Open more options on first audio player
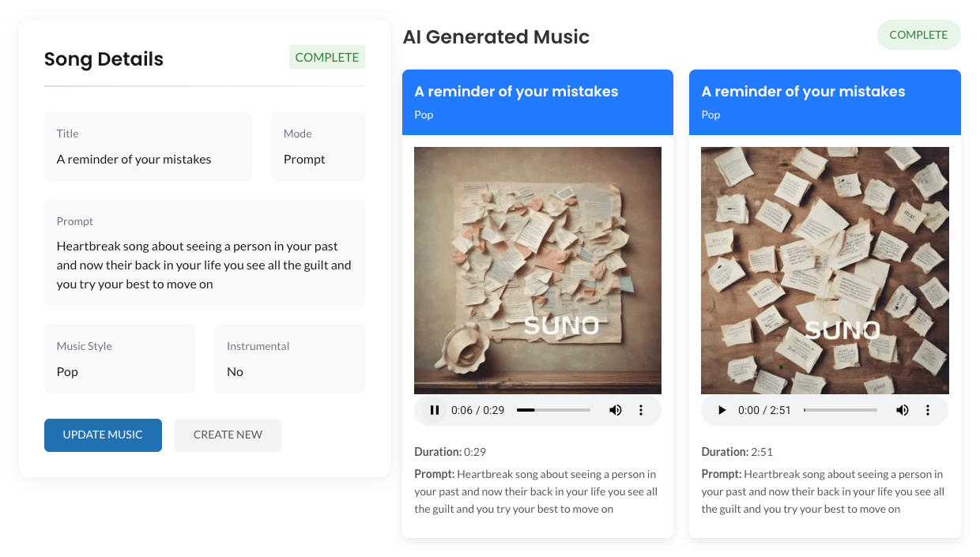This screenshot has width=980, height=557. (641, 410)
